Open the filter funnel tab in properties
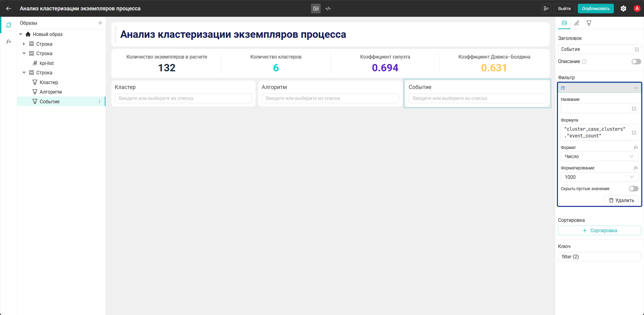The image size is (644, 315). pos(589,23)
